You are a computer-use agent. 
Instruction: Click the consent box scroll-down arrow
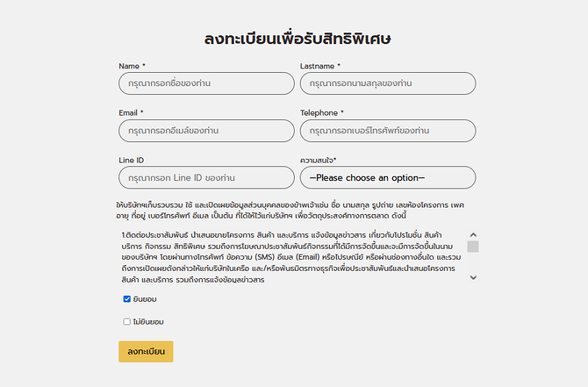coord(473,277)
